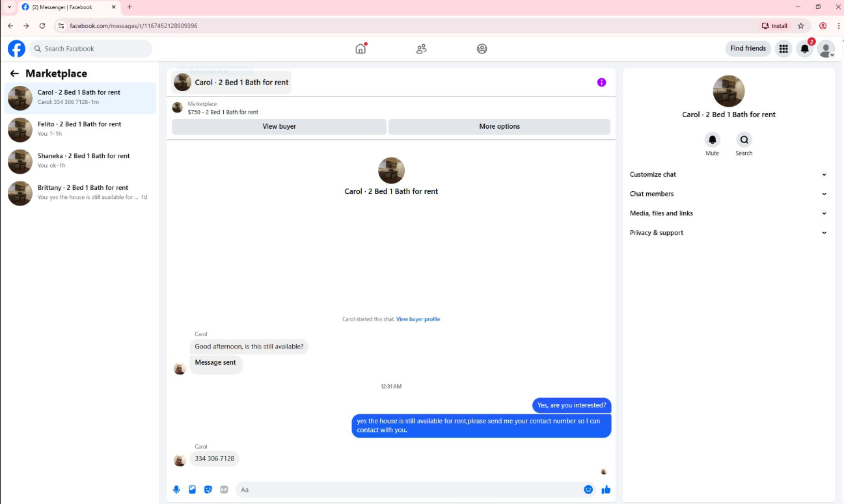
Task: Open the Friends icon in top navigation
Action: pos(422,49)
